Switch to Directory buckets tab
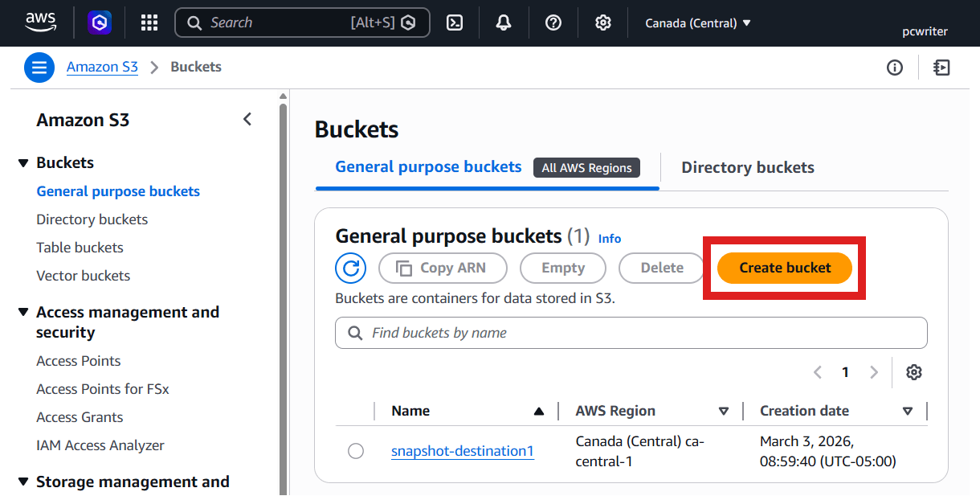The height and width of the screenshot is (496, 980). click(748, 168)
